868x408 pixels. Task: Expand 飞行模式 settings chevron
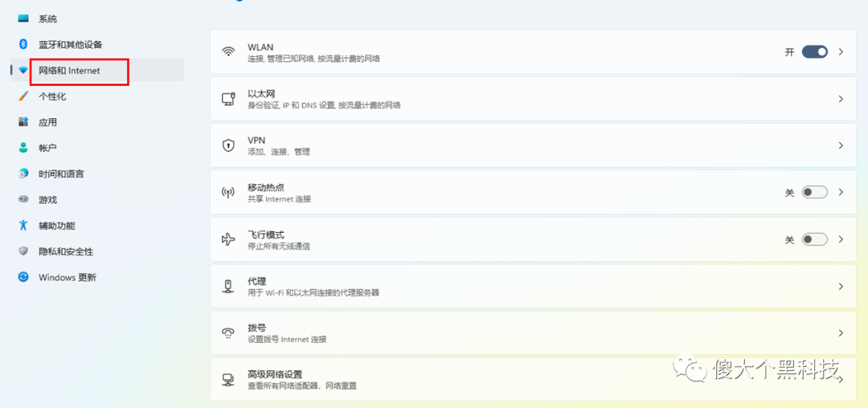(841, 239)
